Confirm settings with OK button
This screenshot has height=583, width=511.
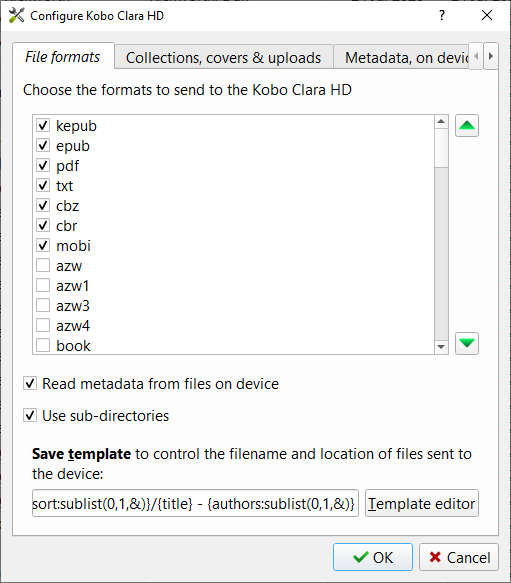point(373,557)
